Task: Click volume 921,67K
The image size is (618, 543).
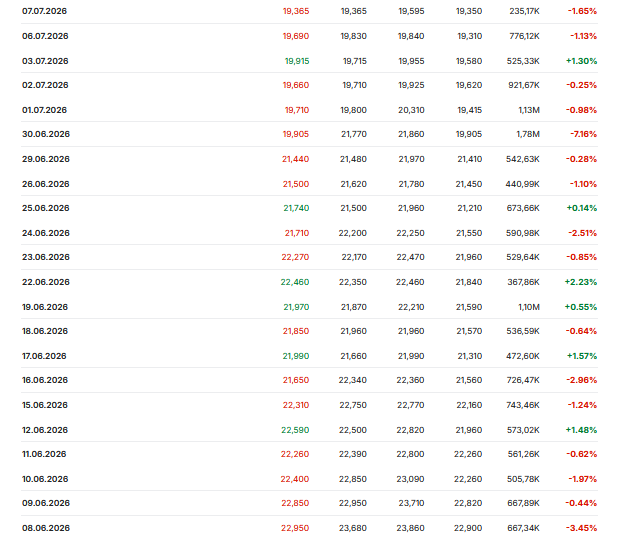Action: pyautogui.click(x=524, y=85)
